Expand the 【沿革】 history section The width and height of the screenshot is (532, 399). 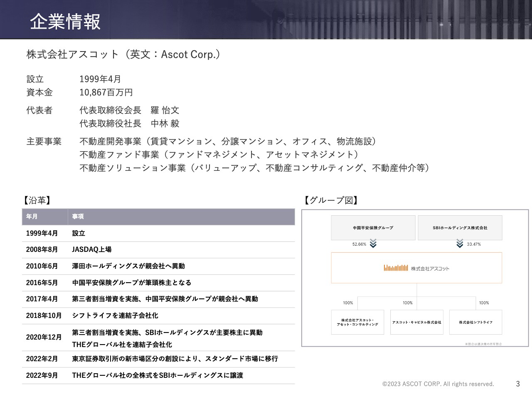(x=37, y=200)
